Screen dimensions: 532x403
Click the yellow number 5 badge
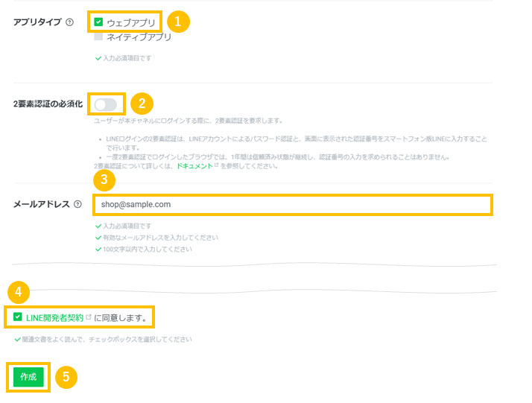[x=66, y=377]
